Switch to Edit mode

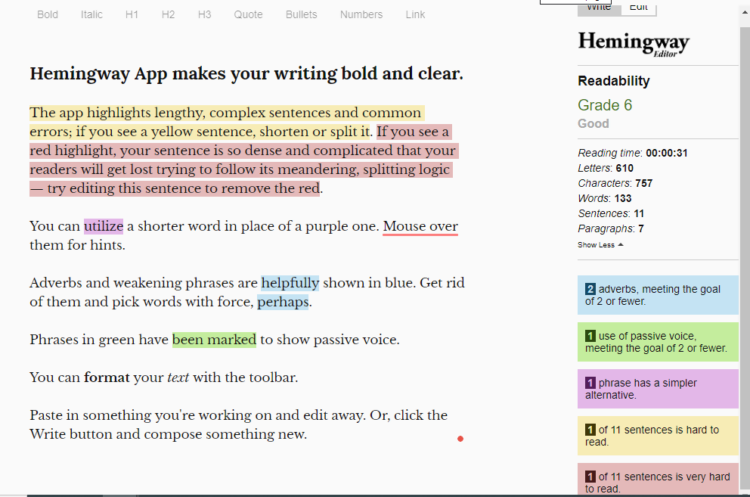click(x=638, y=7)
